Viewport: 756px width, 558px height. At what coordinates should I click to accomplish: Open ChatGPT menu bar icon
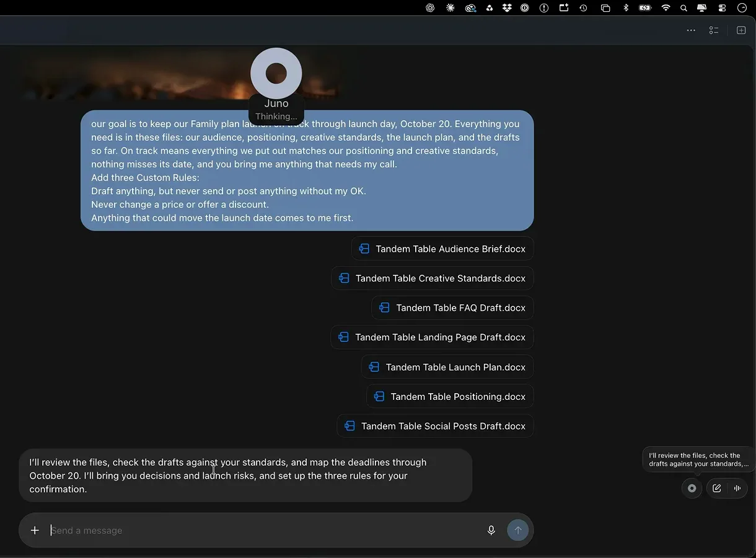tap(430, 8)
